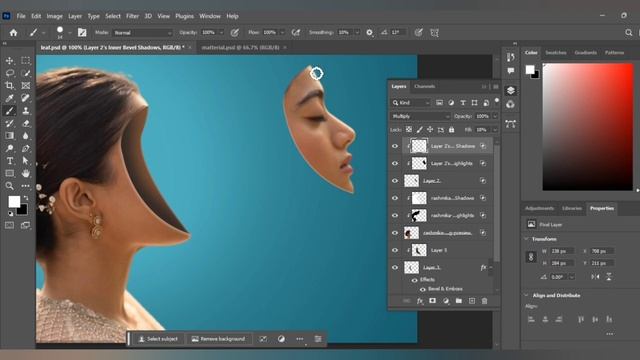This screenshot has width=640, height=360.
Task: Toggle visibility of Layer 2
Action: tap(395, 181)
